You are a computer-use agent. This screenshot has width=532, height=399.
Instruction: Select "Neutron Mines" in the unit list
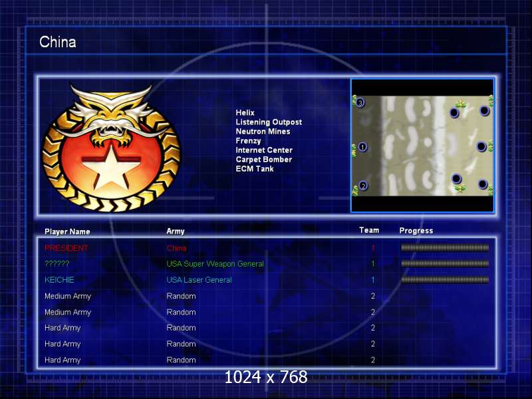coord(263,131)
